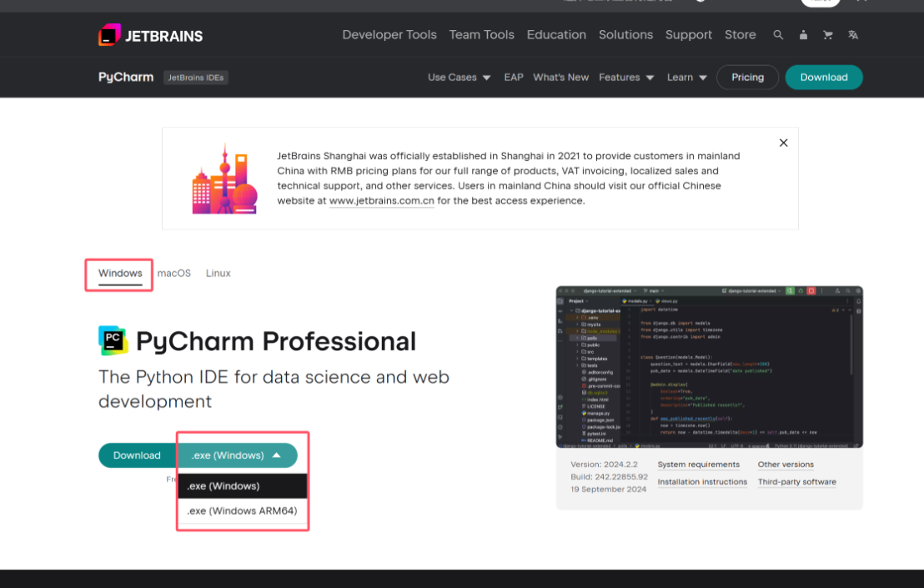This screenshot has width=924, height=588.
Task: Go to the Store page
Action: (x=741, y=35)
